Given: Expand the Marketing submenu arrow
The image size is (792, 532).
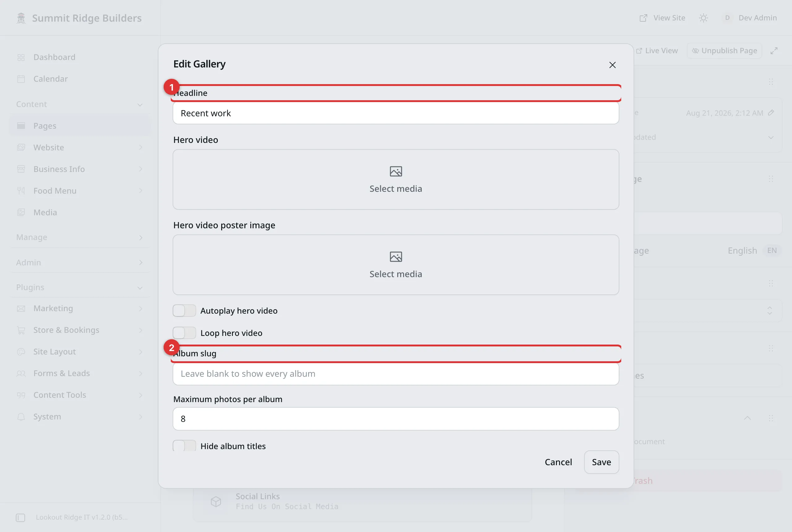Looking at the screenshot, I should click(140, 308).
